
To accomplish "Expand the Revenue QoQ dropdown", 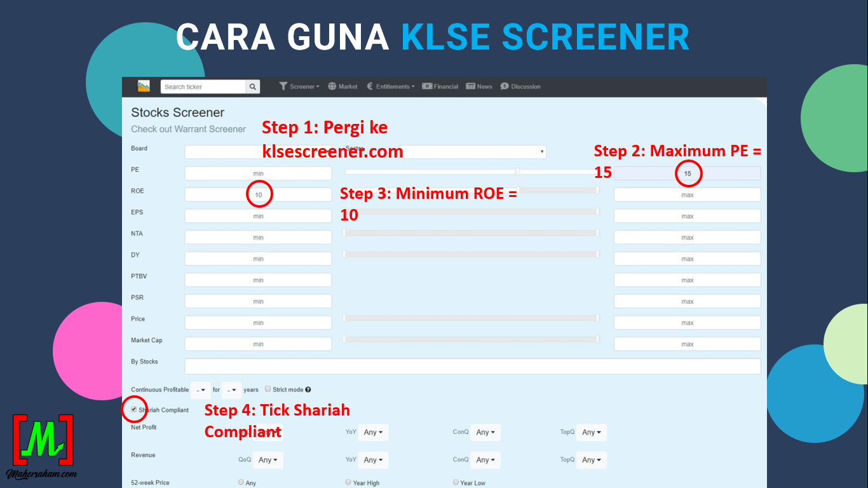I will [x=268, y=460].
